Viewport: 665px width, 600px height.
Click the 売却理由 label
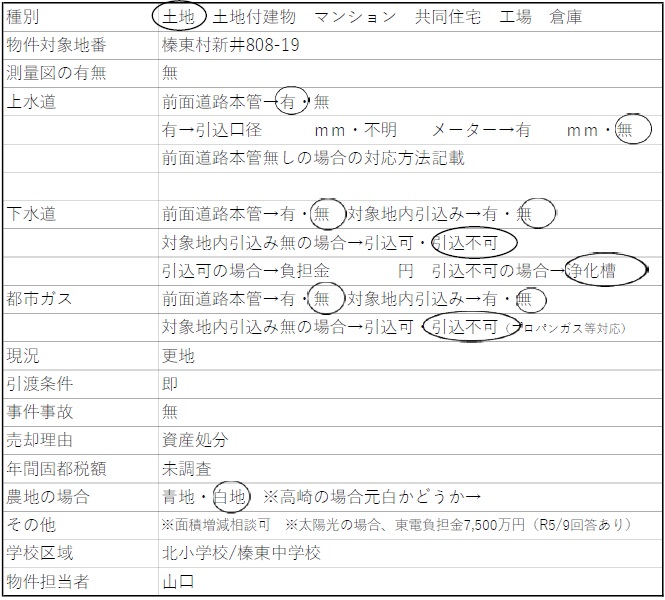[x=39, y=440]
